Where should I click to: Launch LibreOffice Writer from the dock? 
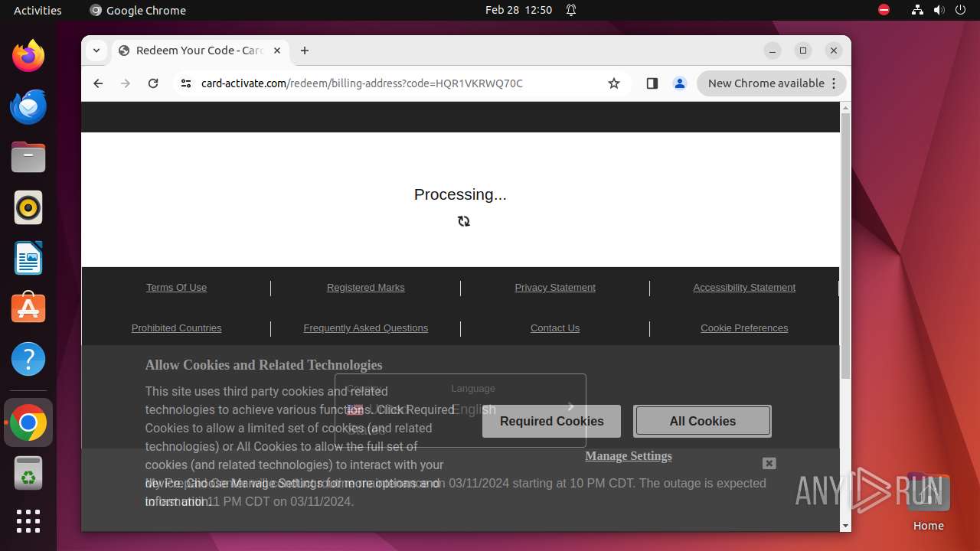[x=28, y=258]
